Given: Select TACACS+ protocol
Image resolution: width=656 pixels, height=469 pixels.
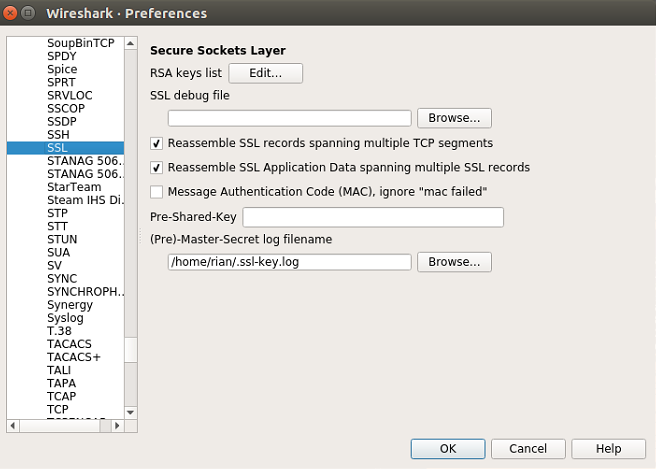Looking at the screenshot, I should pyautogui.click(x=74, y=357).
